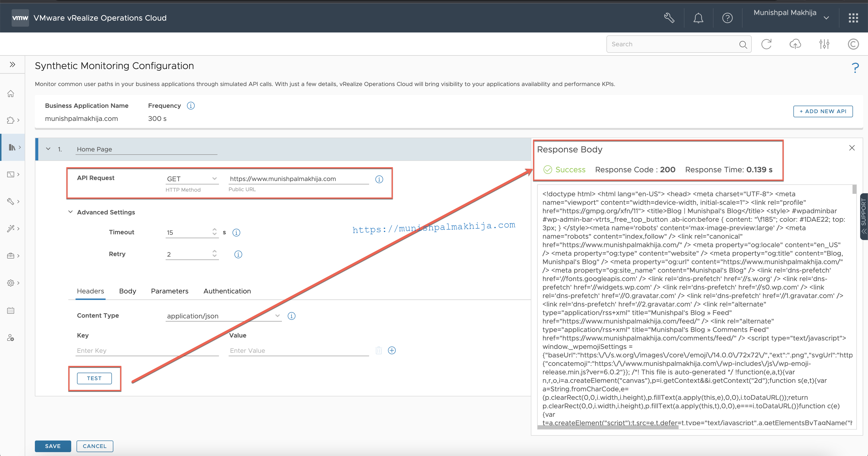Open the notifications bell
The width and height of the screenshot is (868, 456).
698,18
